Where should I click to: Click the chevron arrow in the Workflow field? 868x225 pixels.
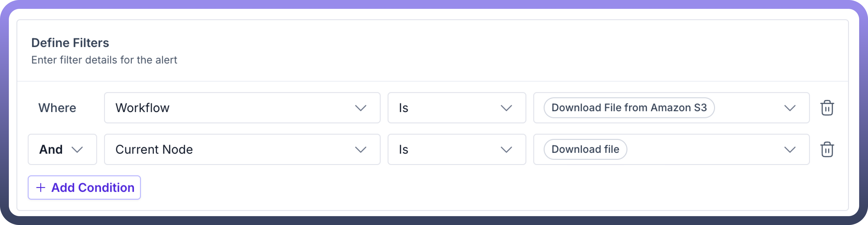[x=360, y=108]
